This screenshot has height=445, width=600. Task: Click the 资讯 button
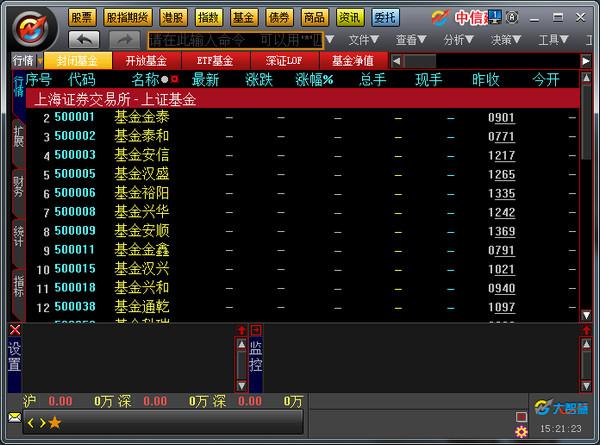point(350,17)
